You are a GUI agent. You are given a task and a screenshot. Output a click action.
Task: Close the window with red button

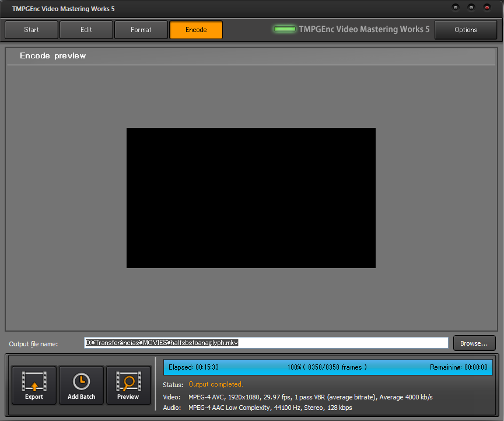pos(487,8)
